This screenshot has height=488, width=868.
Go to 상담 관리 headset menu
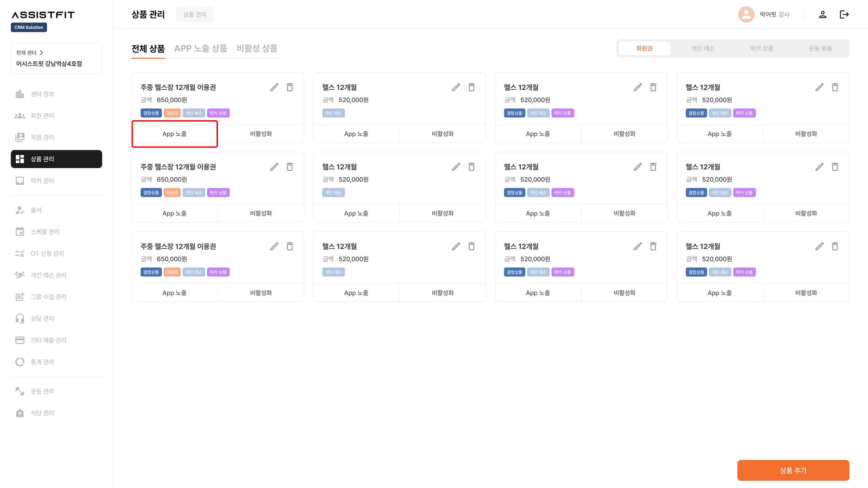click(42, 319)
